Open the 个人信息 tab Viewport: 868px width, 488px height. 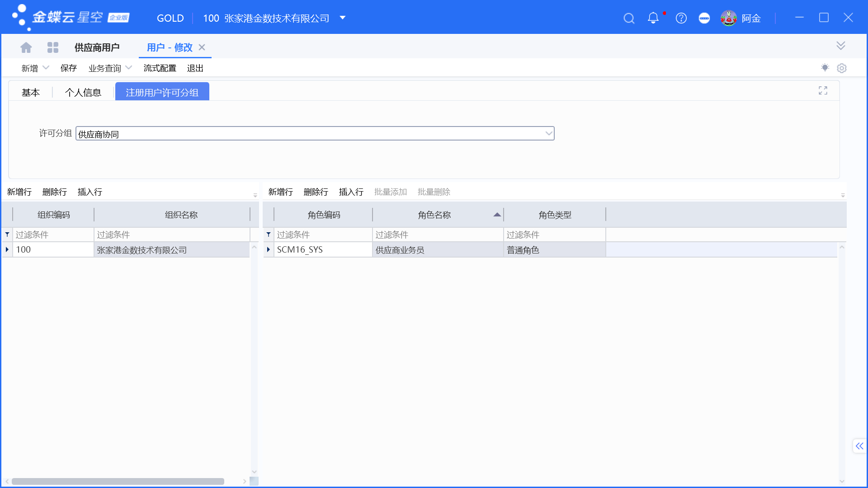pos(83,92)
